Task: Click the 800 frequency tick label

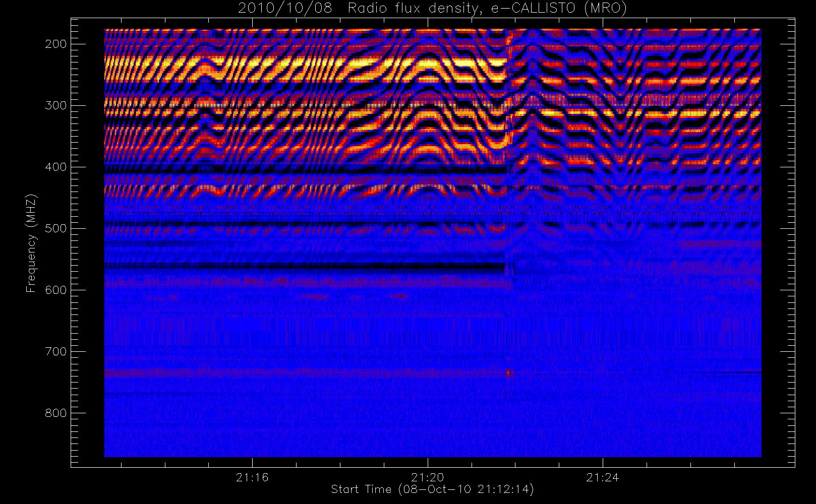Action: coord(55,413)
